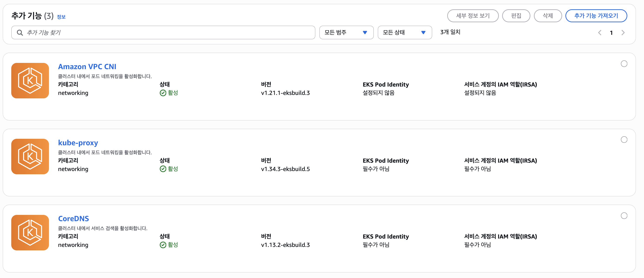Click the search magnifier icon

point(20,32)
